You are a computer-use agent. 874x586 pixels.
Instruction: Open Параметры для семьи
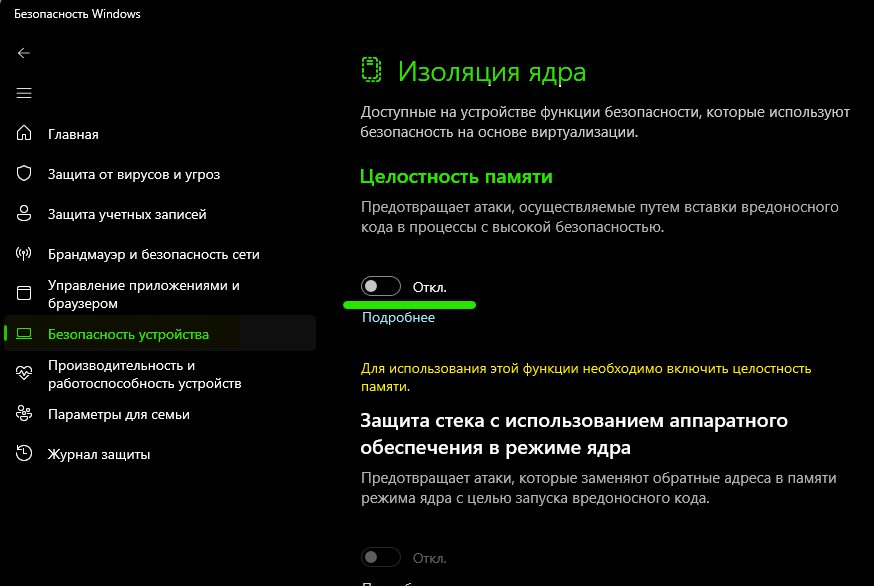click(x=119, y=415)
